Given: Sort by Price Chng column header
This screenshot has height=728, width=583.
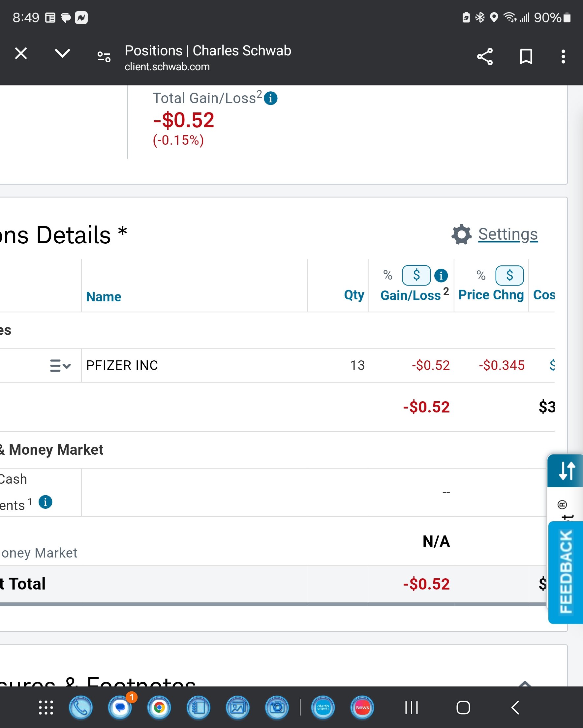Looking at the screenshot, I should point(491,295).
